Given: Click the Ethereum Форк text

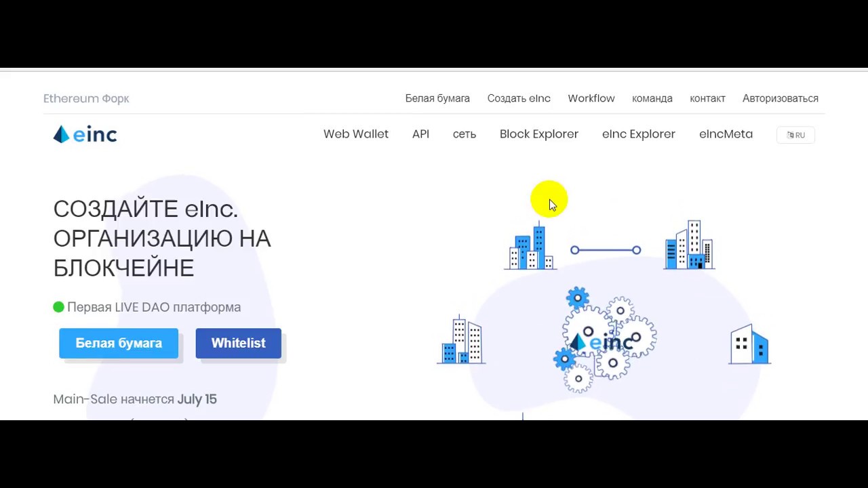Looking at the screenshot, I should point(86,98).
